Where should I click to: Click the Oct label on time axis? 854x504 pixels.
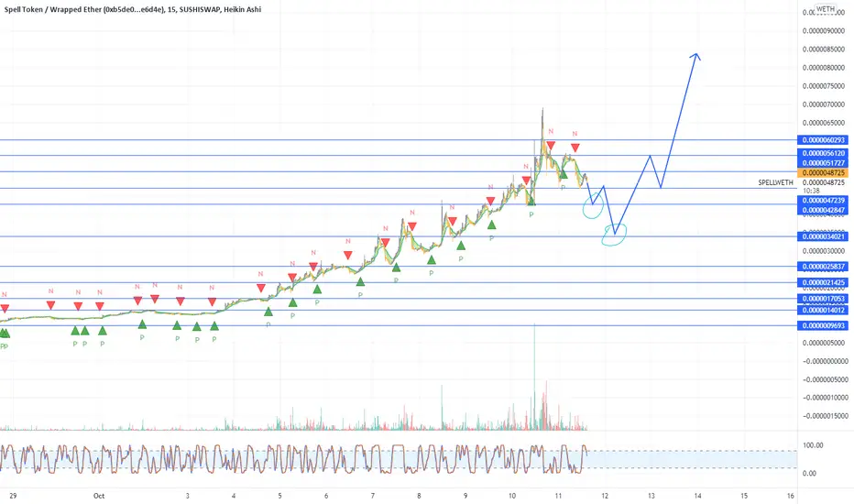[x=99, y=496]
